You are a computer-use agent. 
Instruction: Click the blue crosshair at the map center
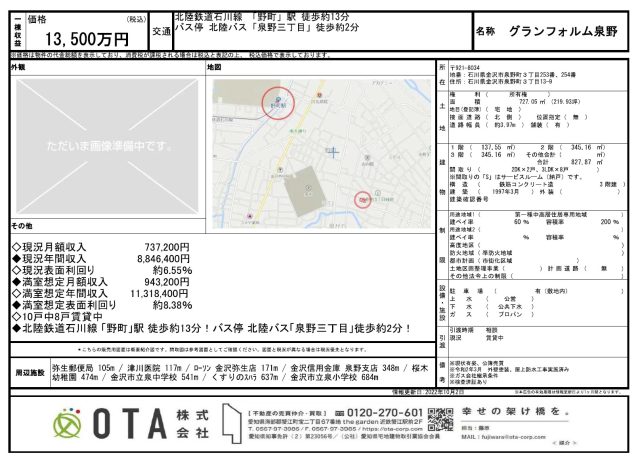pyautogui.click(x=333, y=153)
